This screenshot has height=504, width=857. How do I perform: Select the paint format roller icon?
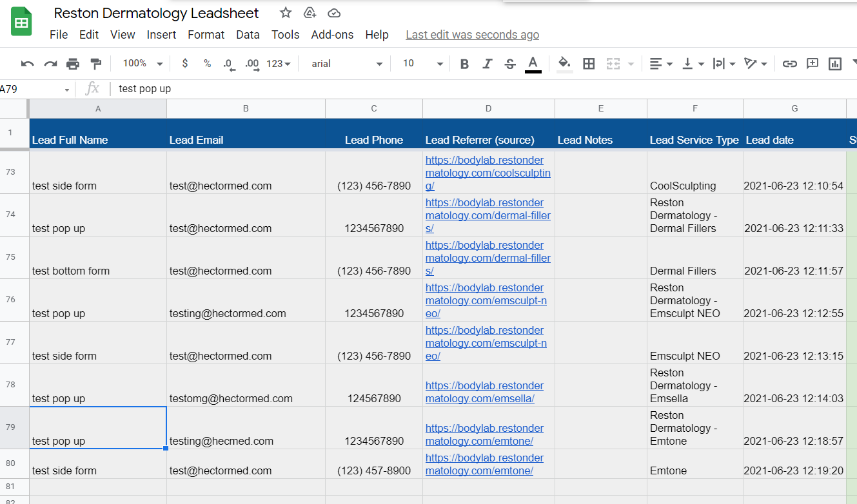[96, 64]
